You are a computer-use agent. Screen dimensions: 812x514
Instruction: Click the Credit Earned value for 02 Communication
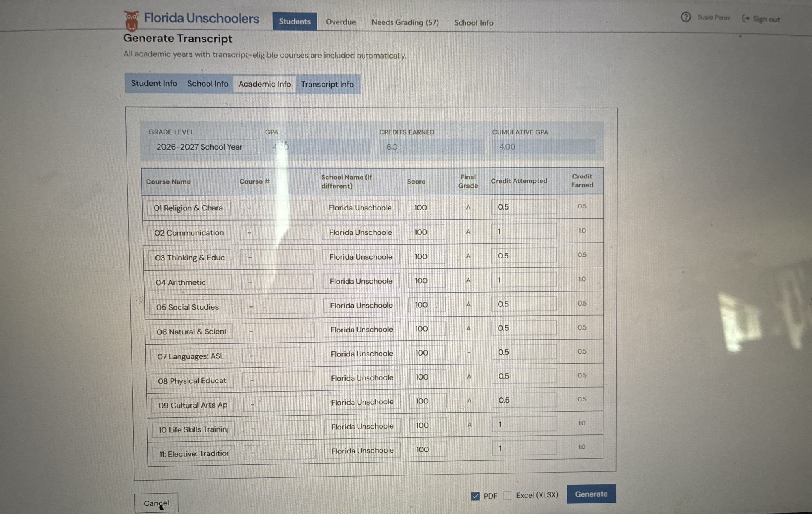point(582,230)
